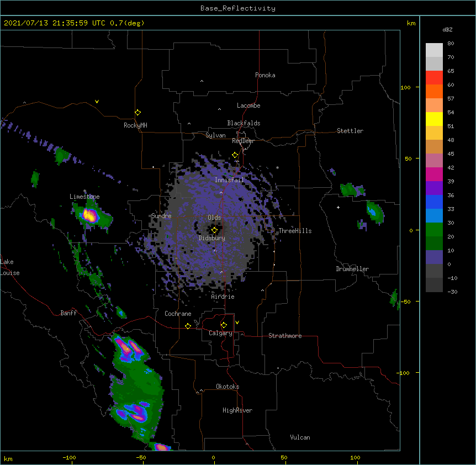The image size is (476, 465).
Task: Click the Calgary city label
Action: click(x=220, y=333)
